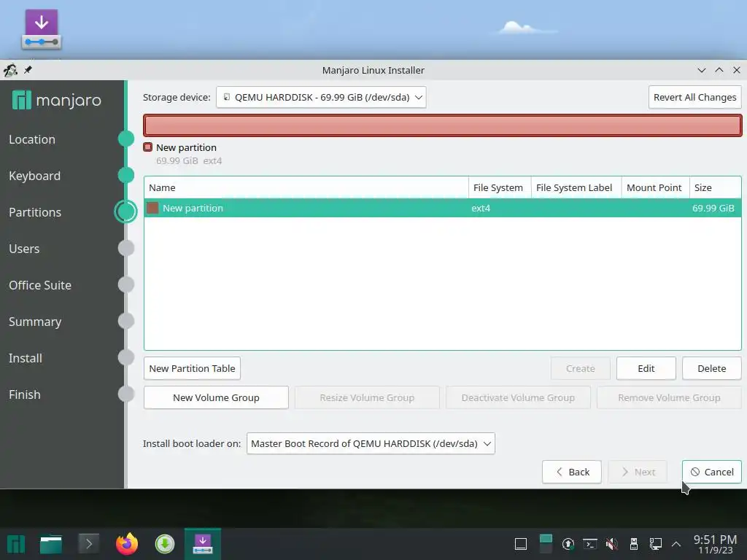Select Office Suite step in sidebar
The width and height of the screenshot is (747, 560).
click(x=40, y=285)
